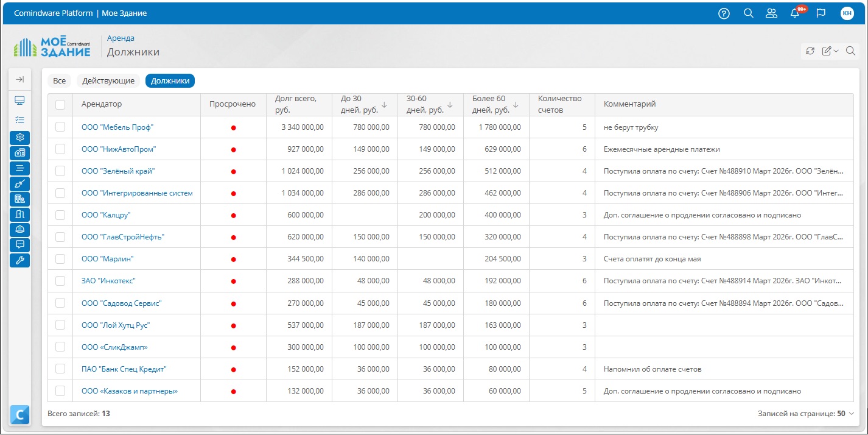
Task: Open the wrench sidebar icon
Action: (x=20, y=260)
